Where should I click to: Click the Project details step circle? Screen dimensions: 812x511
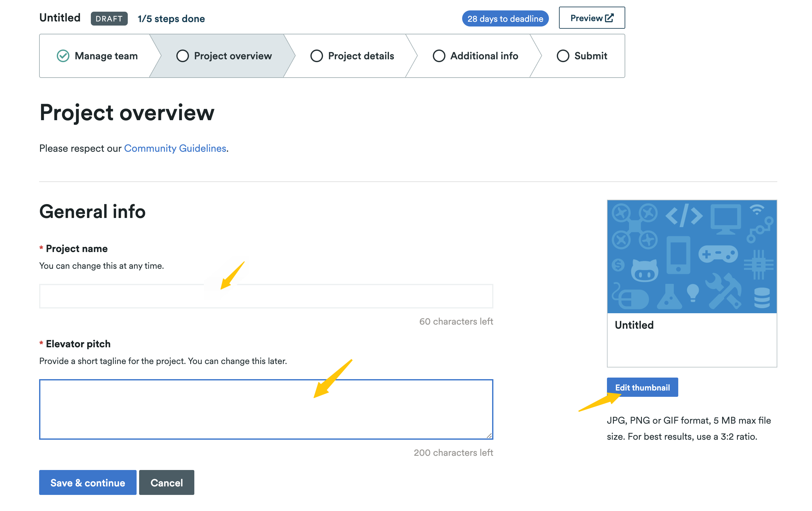point(316,56)
